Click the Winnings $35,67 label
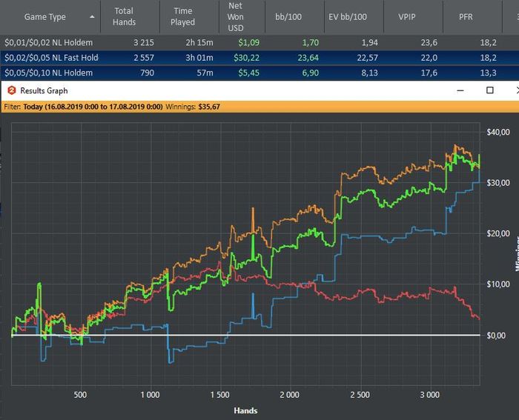The image size is (519, 420). click(193, 107)
